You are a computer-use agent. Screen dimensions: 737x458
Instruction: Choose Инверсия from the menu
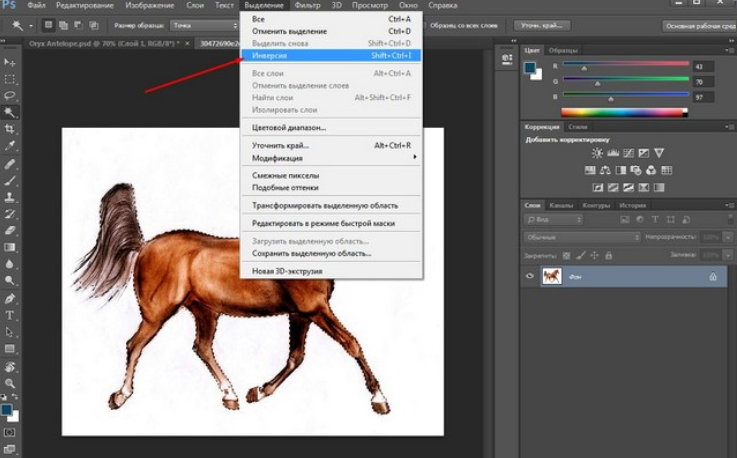tap(331, 55)
